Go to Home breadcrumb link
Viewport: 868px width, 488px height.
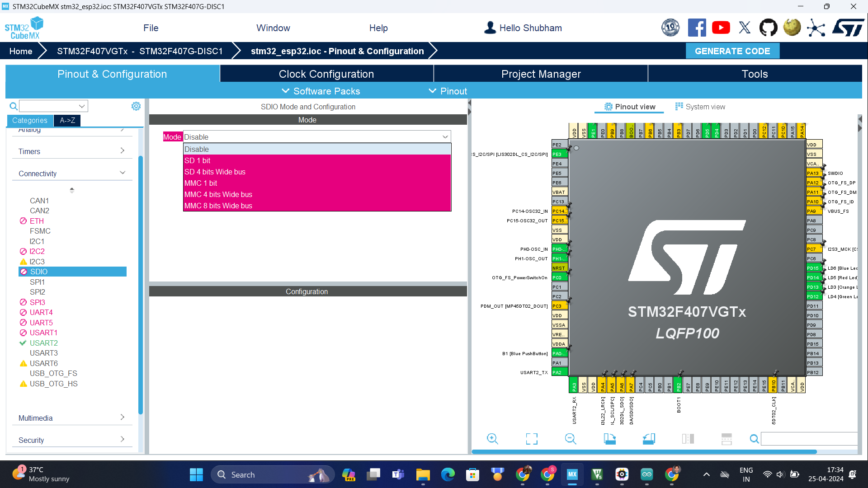(x=20, y=51)
